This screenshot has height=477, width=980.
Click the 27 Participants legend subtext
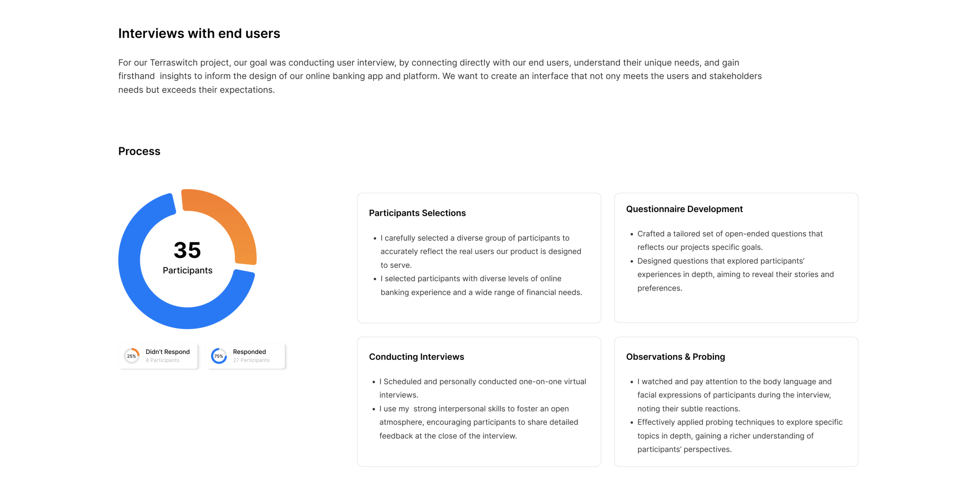click(251, 360)
